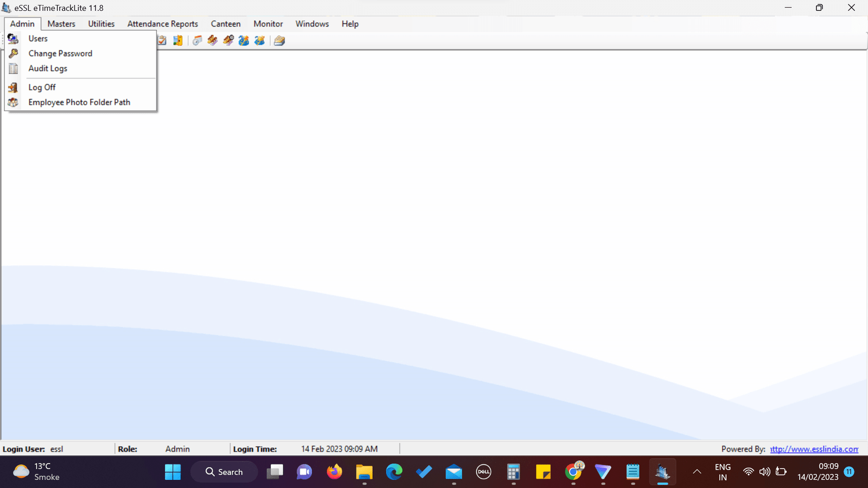Click the globe icon beside people-with-clock icon
The image size is (868, 488).
point(244,41)
